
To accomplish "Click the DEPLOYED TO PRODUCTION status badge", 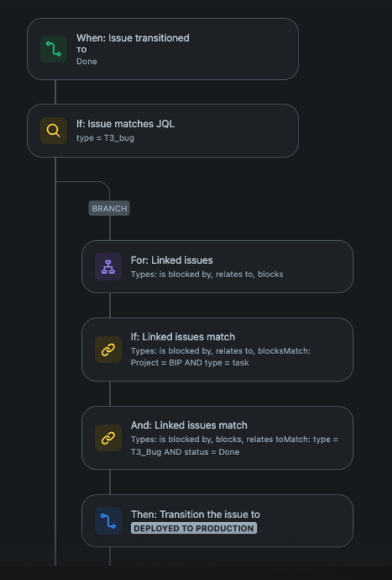I will (x=194, y=528).
